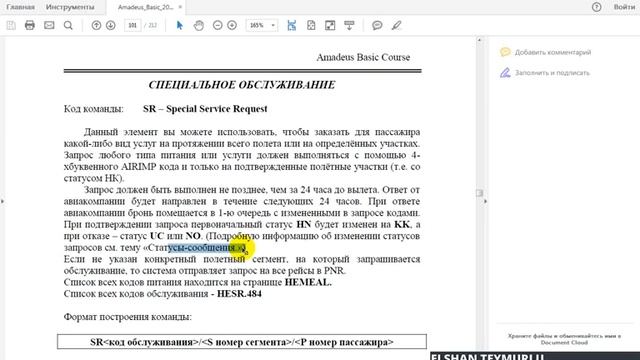Click the Войти sign-in button
The image size is (640, 360).
624,7
